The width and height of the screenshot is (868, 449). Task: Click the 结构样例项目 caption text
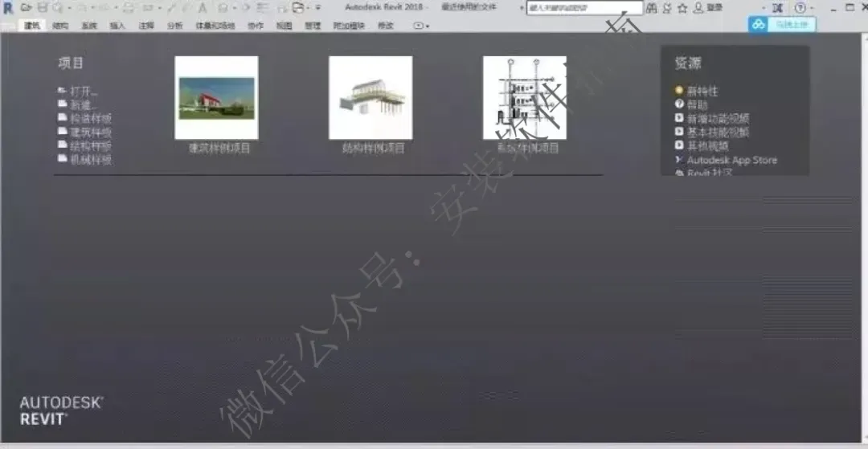click(x=373, y=148)
